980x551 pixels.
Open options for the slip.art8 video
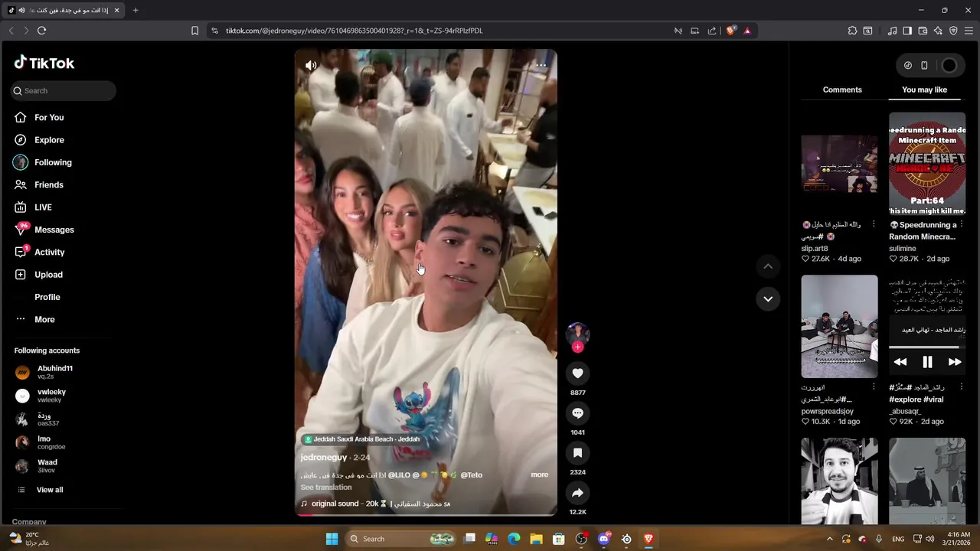[x=874, y=224]
